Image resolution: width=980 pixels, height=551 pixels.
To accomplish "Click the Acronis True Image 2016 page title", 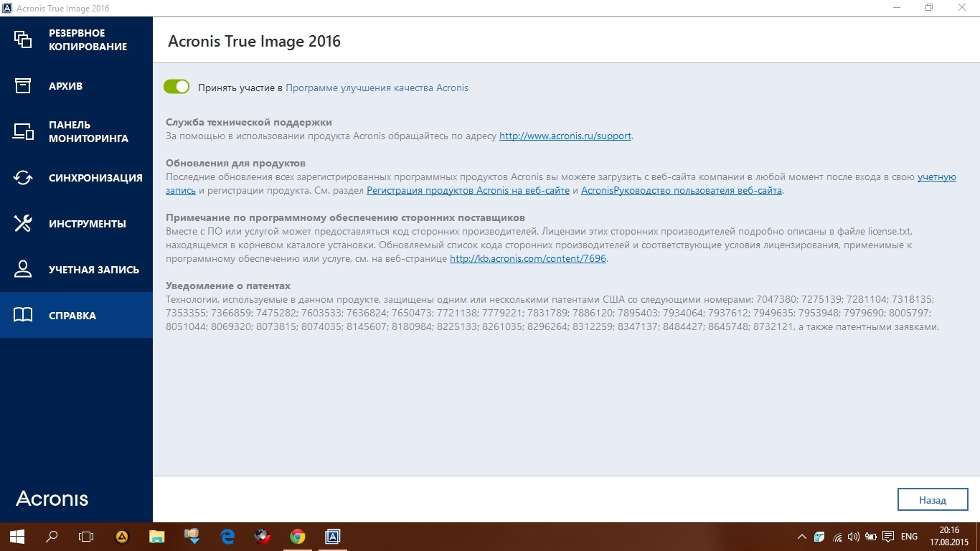I will coord(254,41).
